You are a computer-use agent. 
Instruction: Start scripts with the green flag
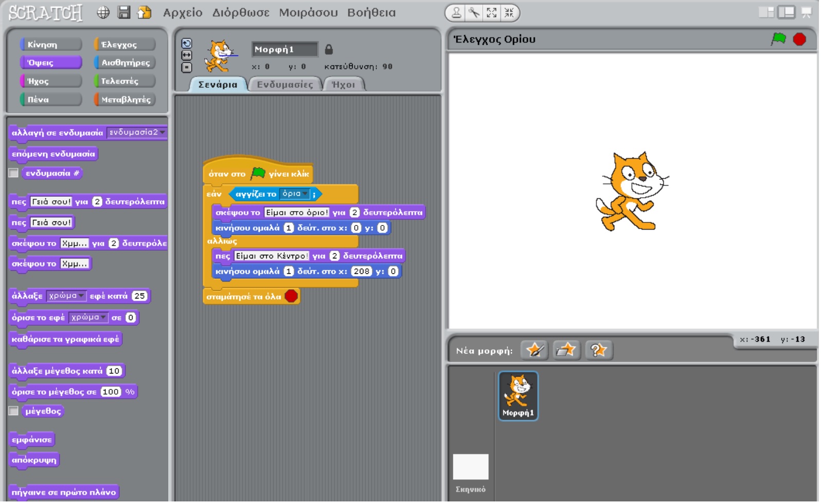[779, 39]
